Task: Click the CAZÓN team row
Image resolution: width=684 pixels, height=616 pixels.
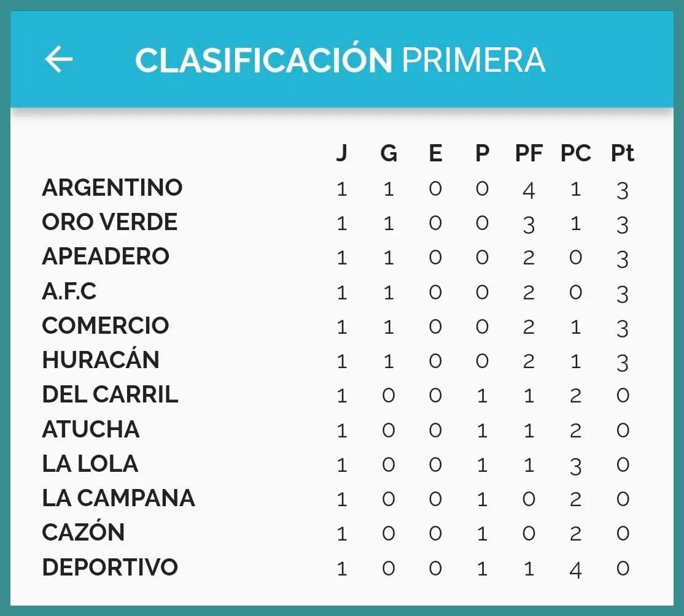Action: point(84,532)
